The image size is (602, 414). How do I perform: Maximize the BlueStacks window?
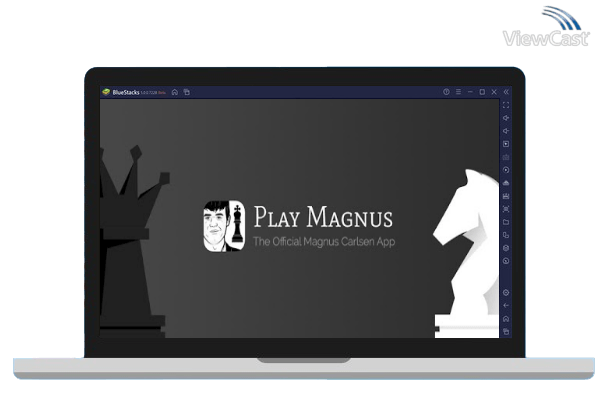482,92
